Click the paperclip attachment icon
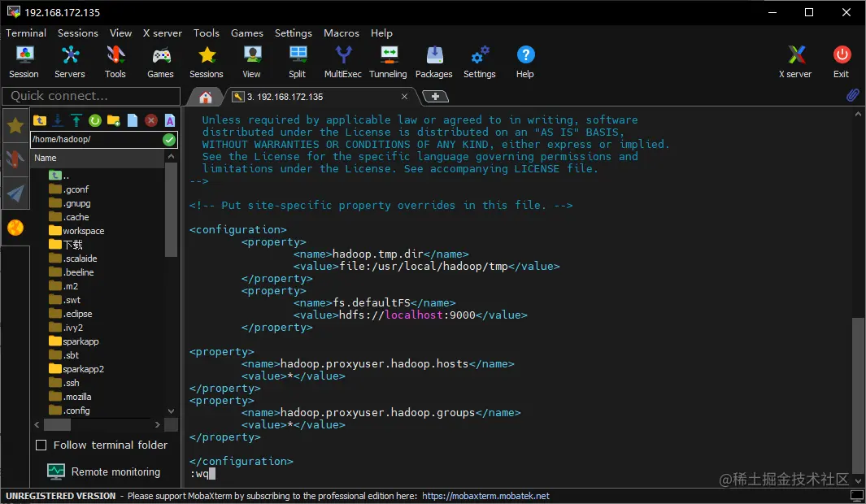 853,95
